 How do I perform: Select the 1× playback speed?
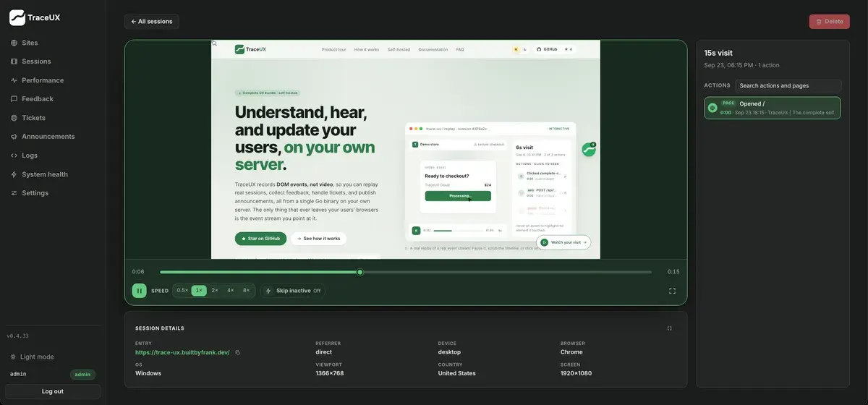199,291
